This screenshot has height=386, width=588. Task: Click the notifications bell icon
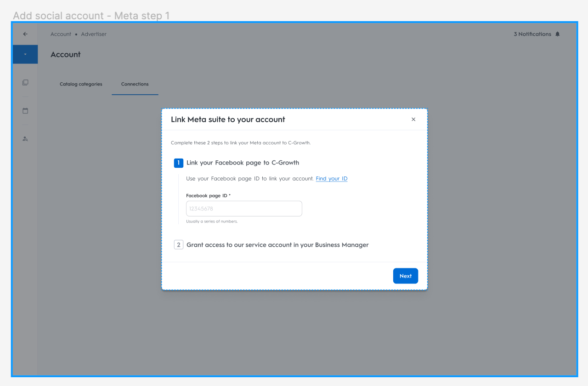pyautogui.click(x=558, y=34)
